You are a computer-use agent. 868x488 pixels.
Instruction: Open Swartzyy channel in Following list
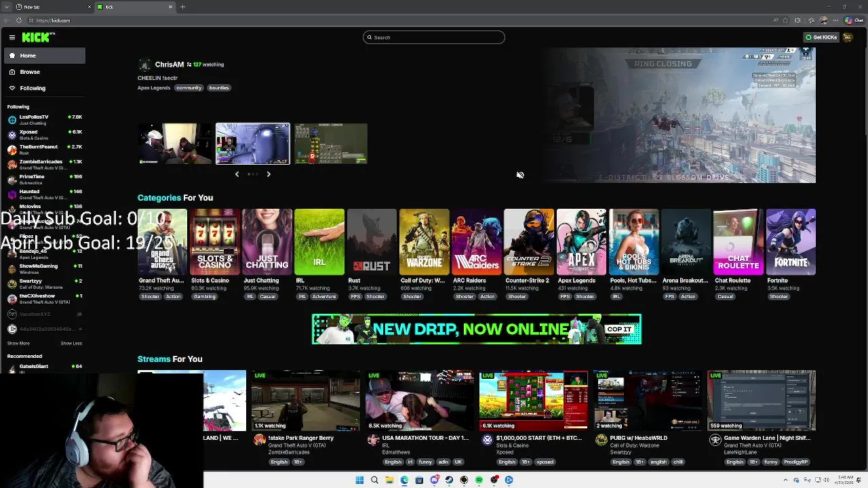pyautogui.click(x=45, y=284)
